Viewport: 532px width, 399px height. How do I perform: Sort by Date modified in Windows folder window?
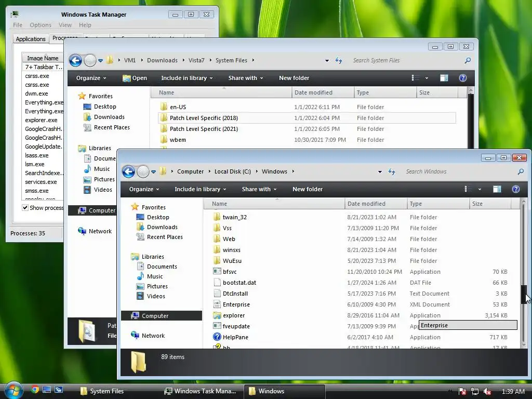pos(376,204)
